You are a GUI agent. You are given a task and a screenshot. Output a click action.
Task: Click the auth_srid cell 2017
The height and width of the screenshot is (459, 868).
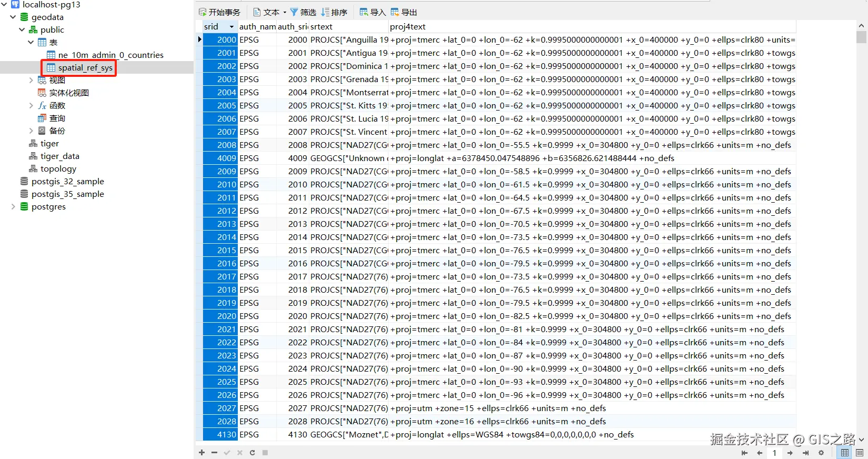tap(293, 276)
